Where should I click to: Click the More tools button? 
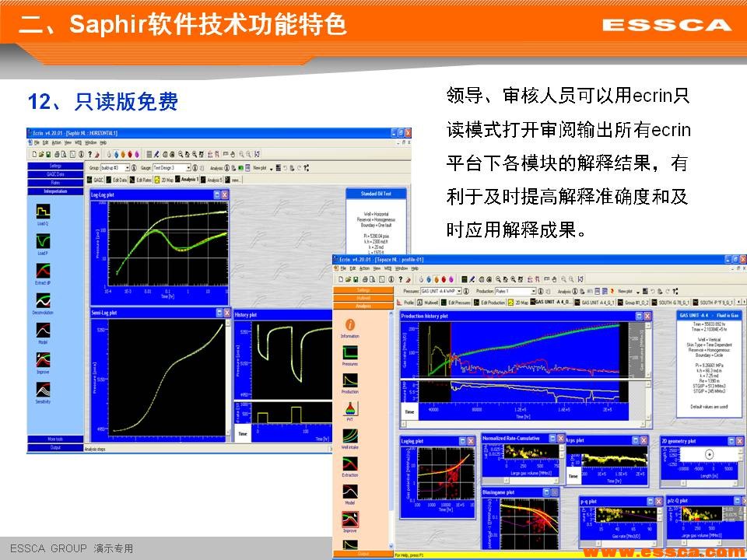click(54, 439)
